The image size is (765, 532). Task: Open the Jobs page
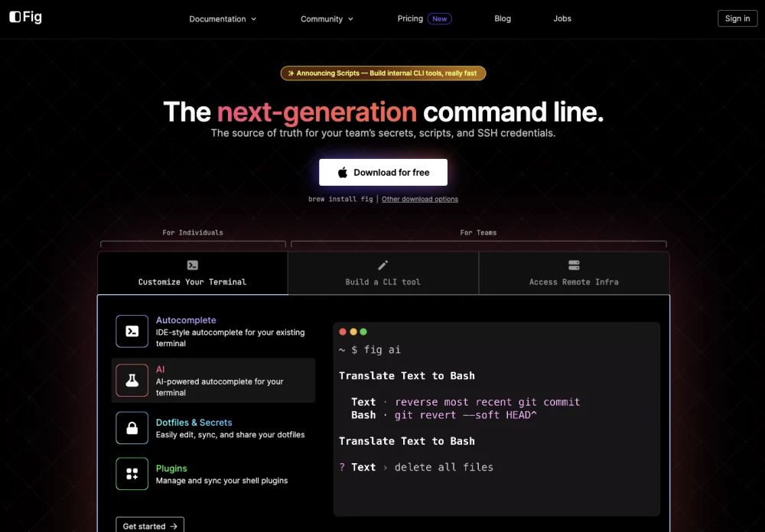(562, 18)
